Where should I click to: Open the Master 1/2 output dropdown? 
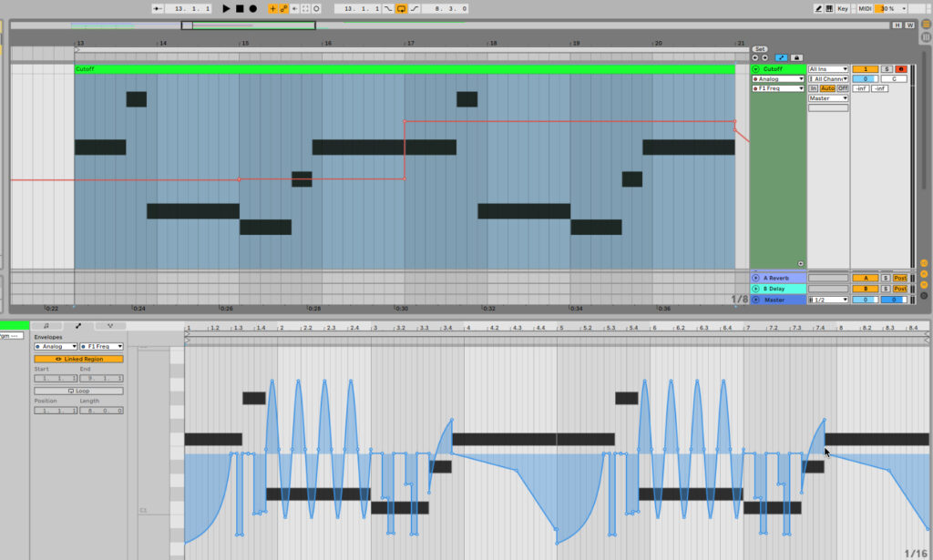(827, 300)
